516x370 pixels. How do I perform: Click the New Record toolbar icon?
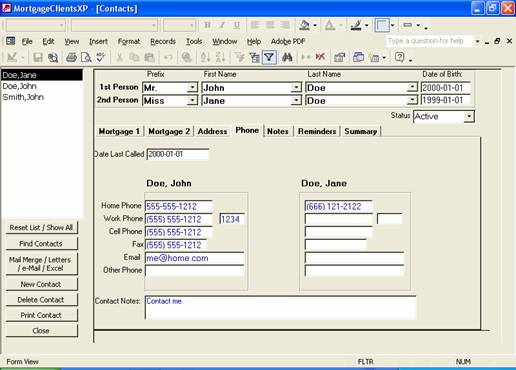[305, 57]
